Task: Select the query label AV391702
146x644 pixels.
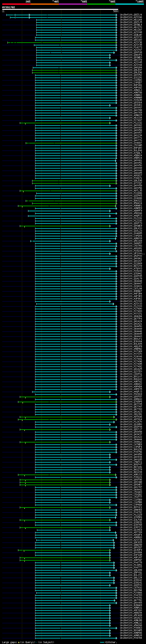Action: click(x=8, y=8)
